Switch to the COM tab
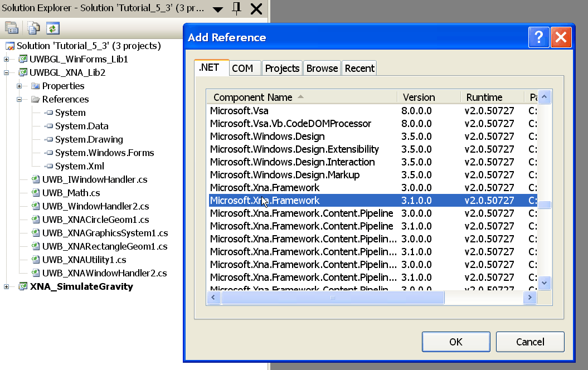 tap(242, 68)
